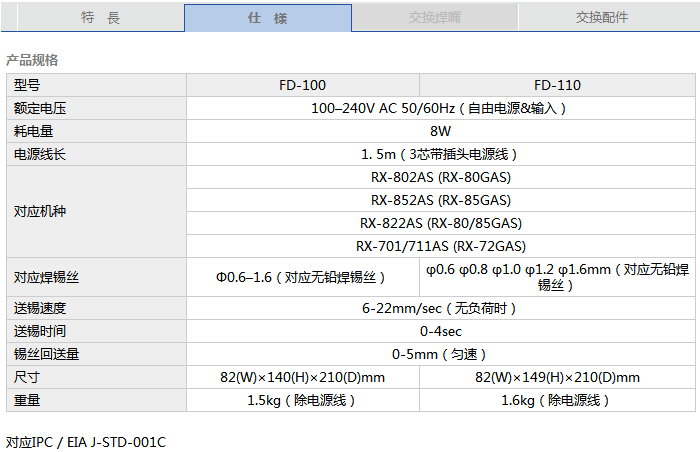Click the Φ0.6–1.6 solder wire cell
This screenshot has height=452, width=700.
[x=303, y=277]
